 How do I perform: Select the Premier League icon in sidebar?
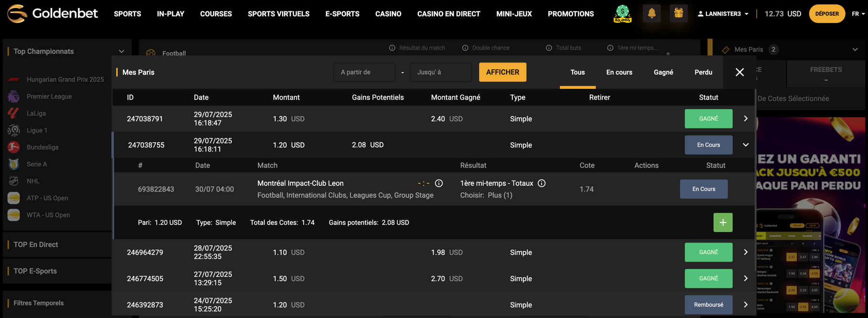click(x=14, y=96)
